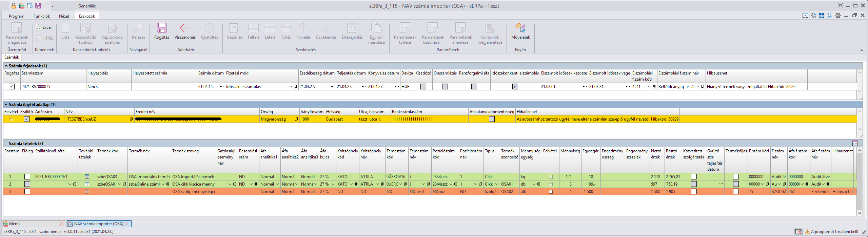Toggle the Szállító checkbox in customer row
This screenshot has height=237, width=868.
pos(27,119)
